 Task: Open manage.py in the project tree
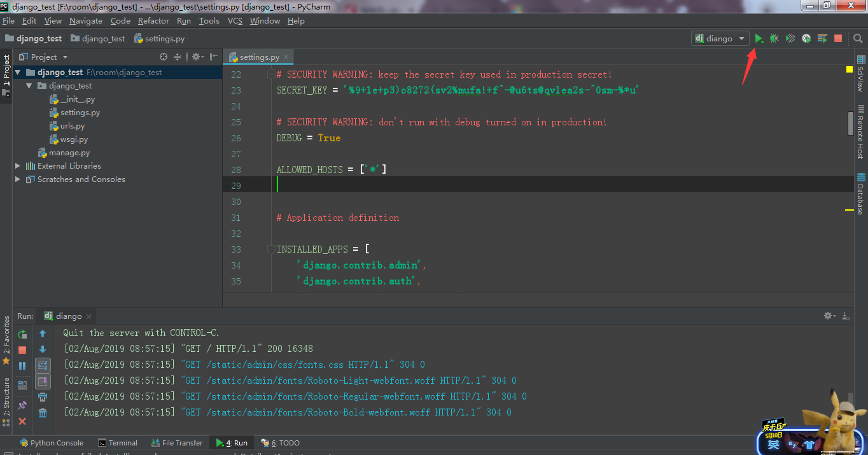64,153
